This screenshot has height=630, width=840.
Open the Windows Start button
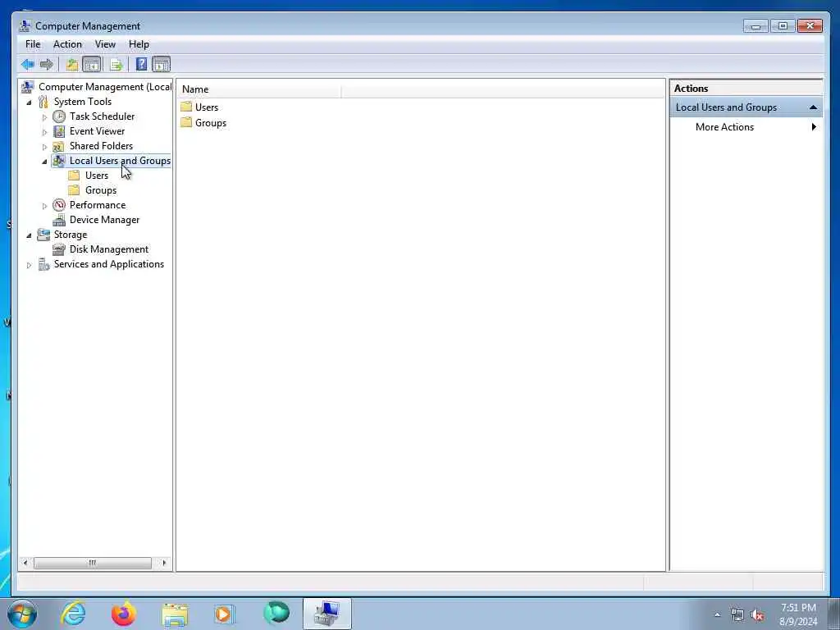tap(22, 614)
